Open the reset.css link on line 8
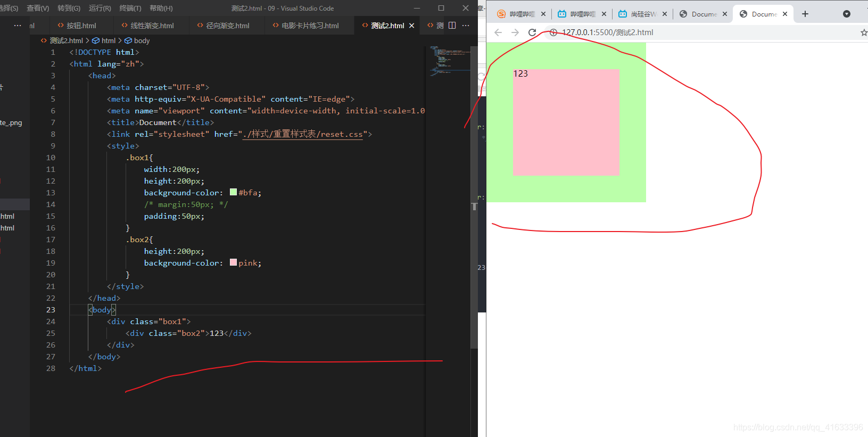 303,134
